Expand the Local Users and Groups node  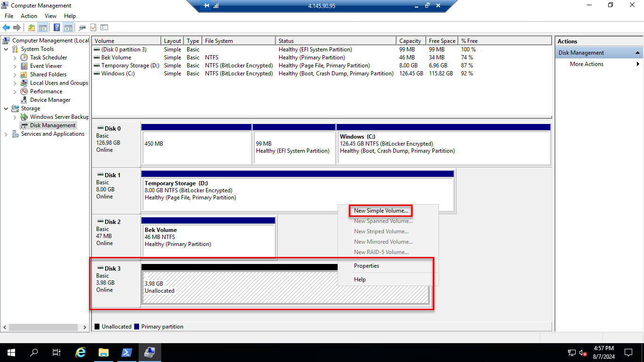pyautogui.click(x=15, y=83)
